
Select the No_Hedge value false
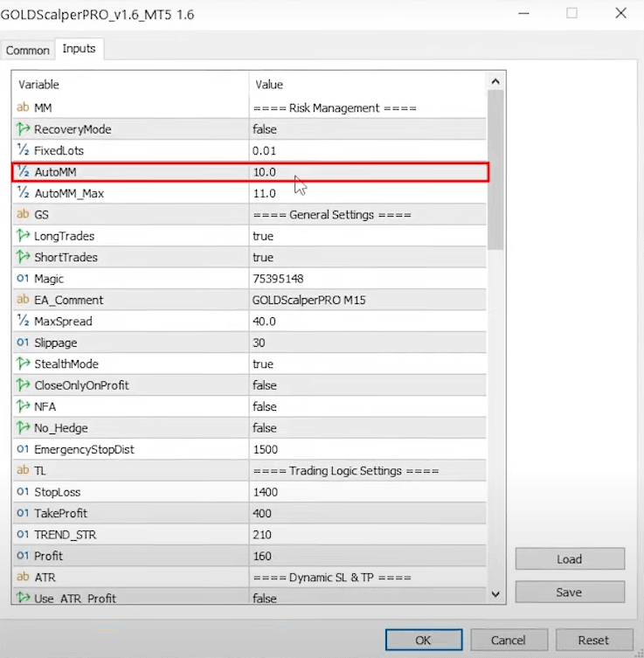[x=265, y=428]
